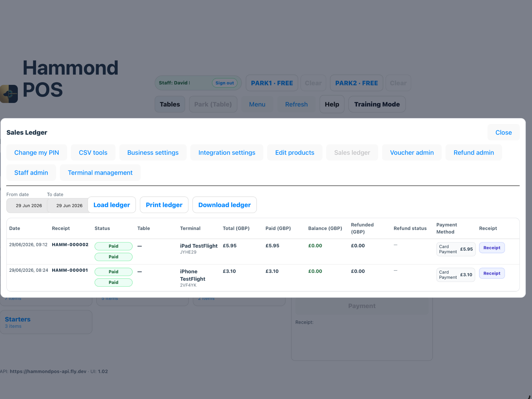Click API URL hammondpos-api.fly.dev text

point(48,371)
